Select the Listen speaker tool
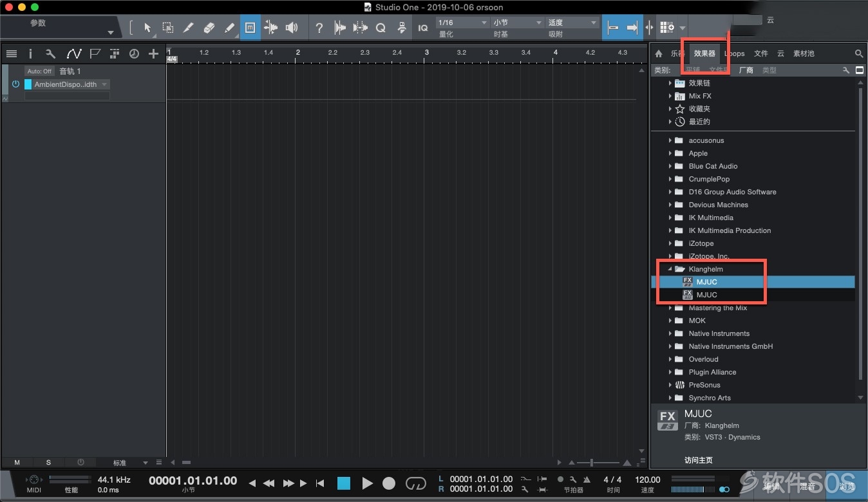Viewport: 868px width, 502px height. [x=292, y=28]
